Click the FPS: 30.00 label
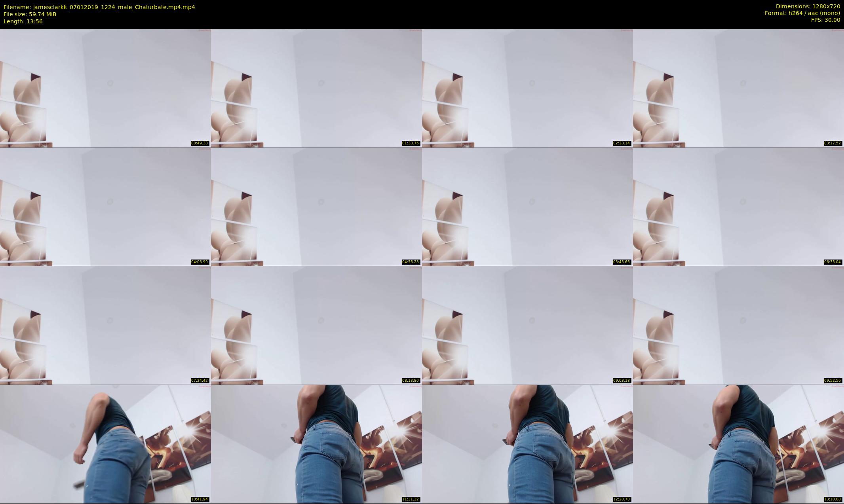Image resolution: width=844 pixels, height=504 pixels. coord(825,20)
